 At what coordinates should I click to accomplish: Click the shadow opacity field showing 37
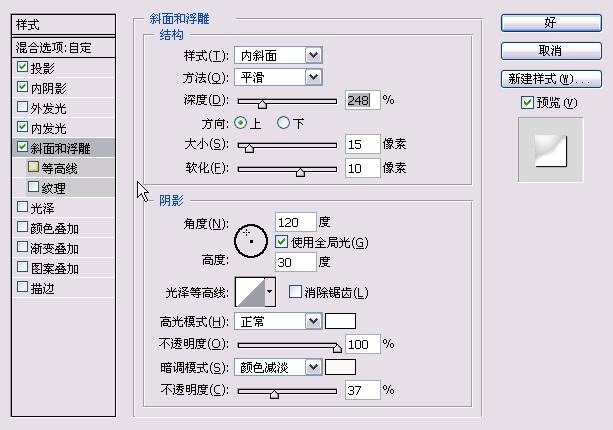point(362,390)
